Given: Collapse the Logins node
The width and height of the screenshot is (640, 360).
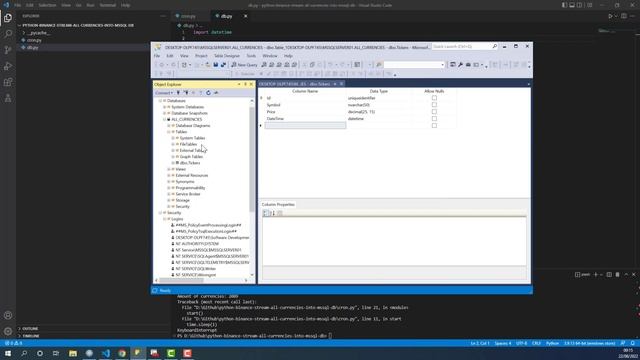Looking at the screenshot, I should point(164,219).
